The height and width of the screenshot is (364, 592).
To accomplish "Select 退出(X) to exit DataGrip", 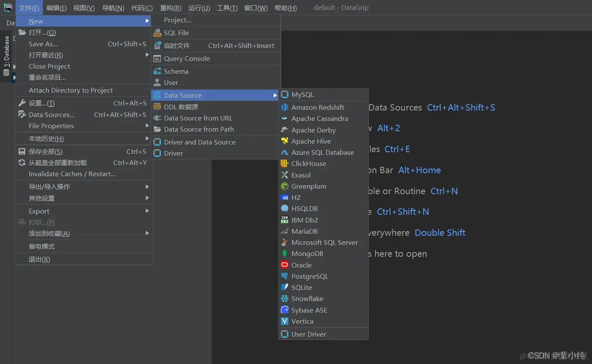I will click(84, 259).
